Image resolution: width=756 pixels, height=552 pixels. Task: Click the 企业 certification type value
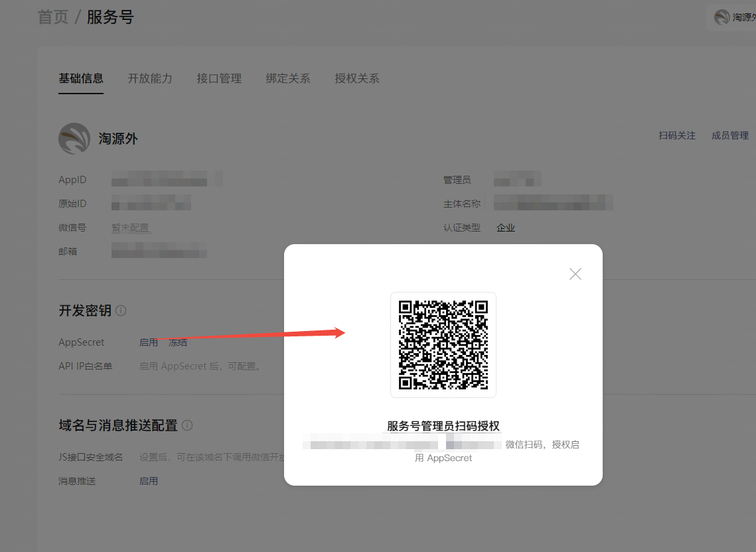506,228
